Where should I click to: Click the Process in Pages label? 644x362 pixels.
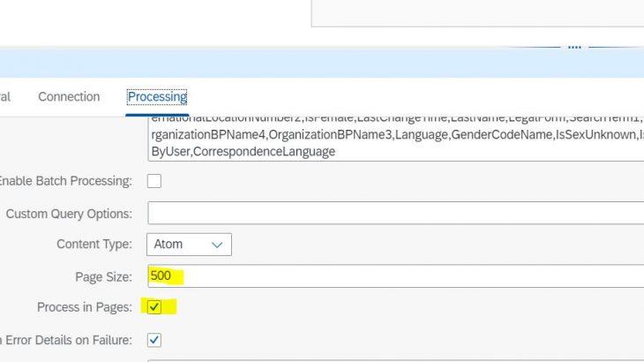(x=85, y=307)
